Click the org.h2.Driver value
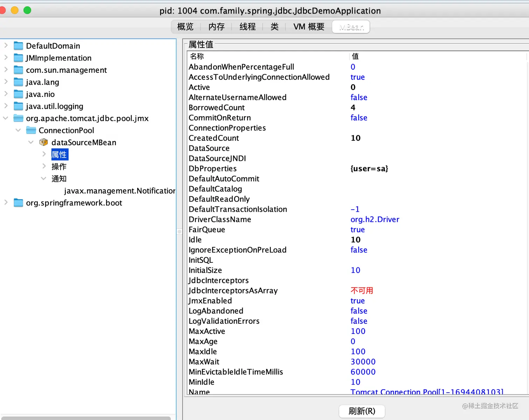This screenshot has height=420, width=529. pyautogui.click(x=375, y=219)
